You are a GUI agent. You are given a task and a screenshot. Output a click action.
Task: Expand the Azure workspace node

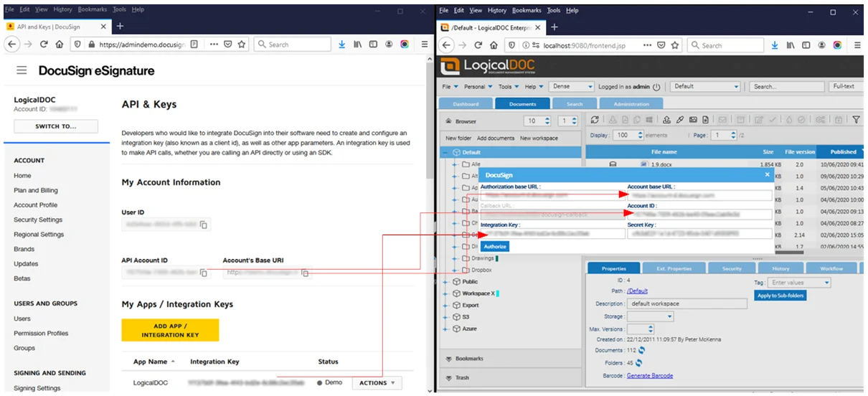pyautogui.click(x=445, y=329)
